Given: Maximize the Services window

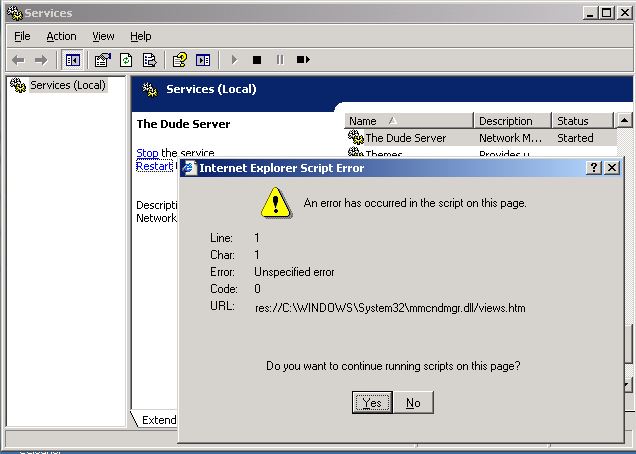Looking at the screenshot, I should click(607, 13).
